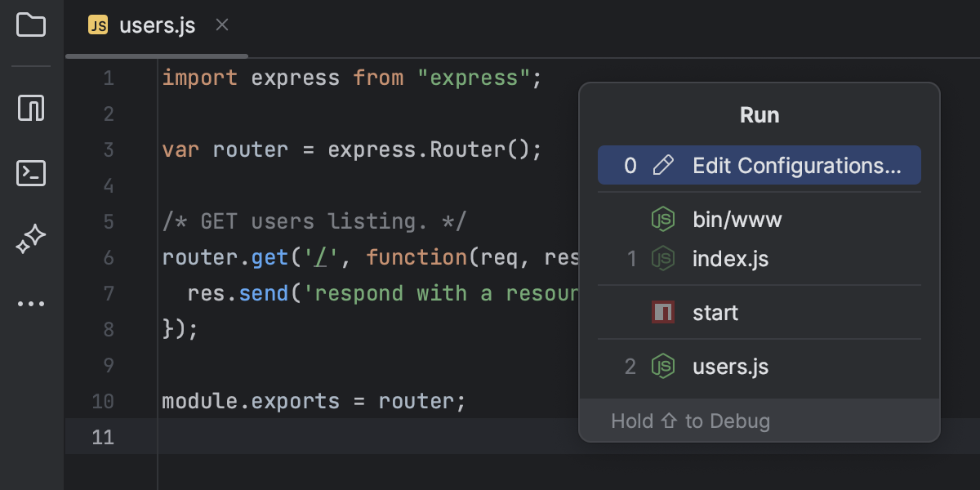Open the Project tool window
Image resolution: width=980 pixels, height=490 pixels.
click(x=30, y=26)
